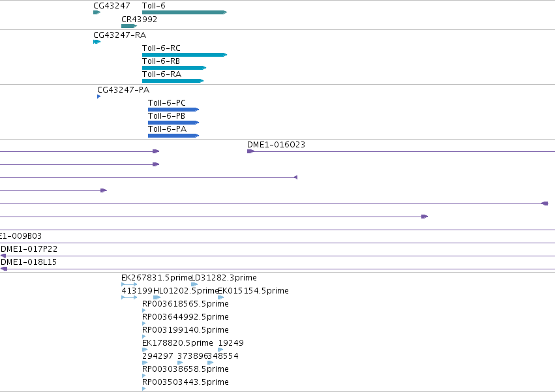This screenshot has height=392, width=555.
Task: Select the Toll-6-RA transcript bar
Action: point(173,81)
